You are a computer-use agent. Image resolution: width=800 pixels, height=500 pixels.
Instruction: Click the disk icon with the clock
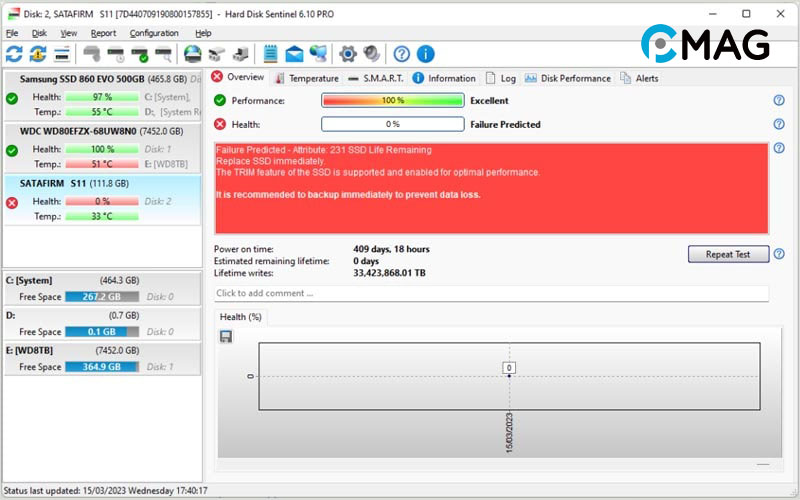pos(116,54)
